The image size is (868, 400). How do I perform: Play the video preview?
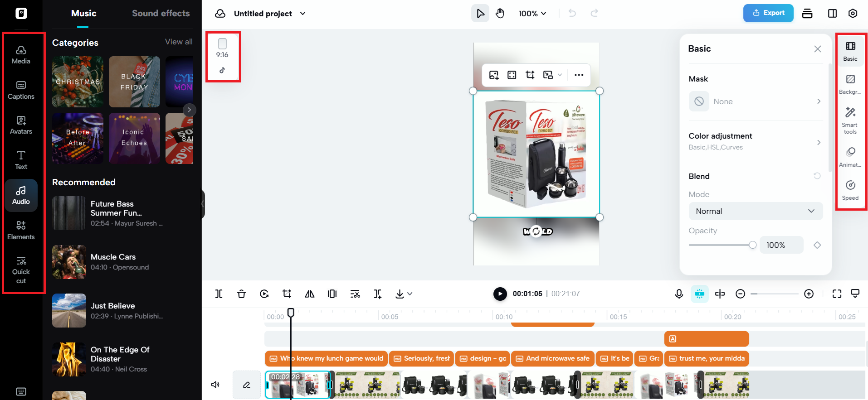[x=500, y=294]
